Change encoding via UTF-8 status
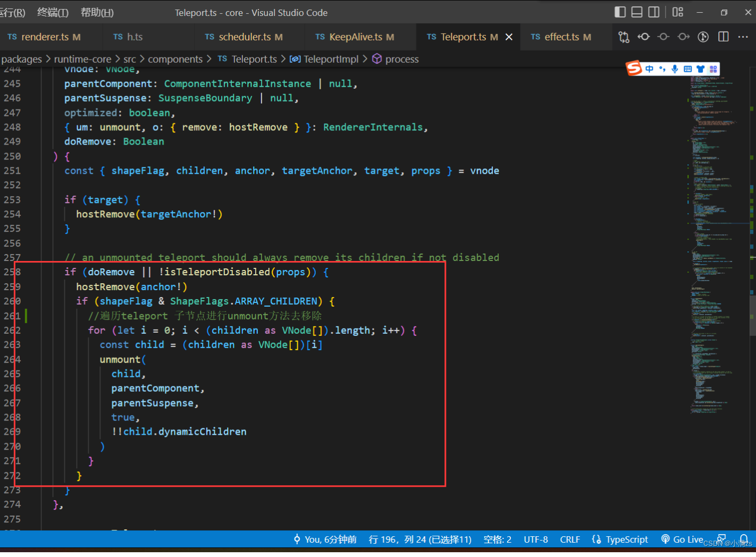The height and width of the screenshot is (557, 756). (535, 539)
